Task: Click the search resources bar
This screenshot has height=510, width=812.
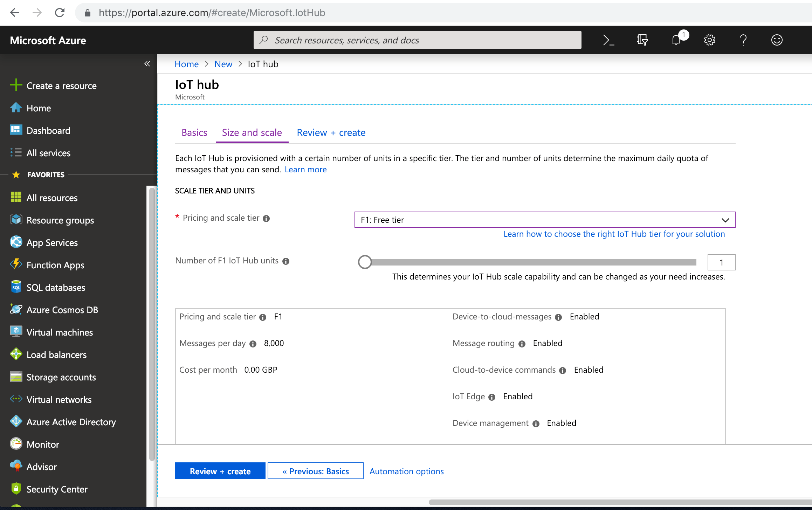Action: tap(417, 40)
